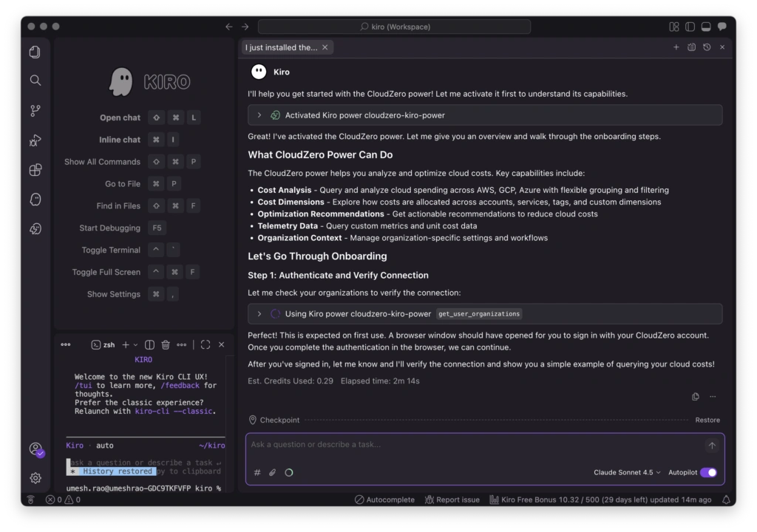Screen dimensions: 757x532
Task: Click the chat history clock icon
Action: pos(707,47)
